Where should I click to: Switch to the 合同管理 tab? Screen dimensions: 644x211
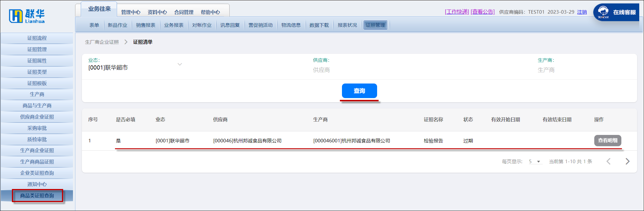184,12
